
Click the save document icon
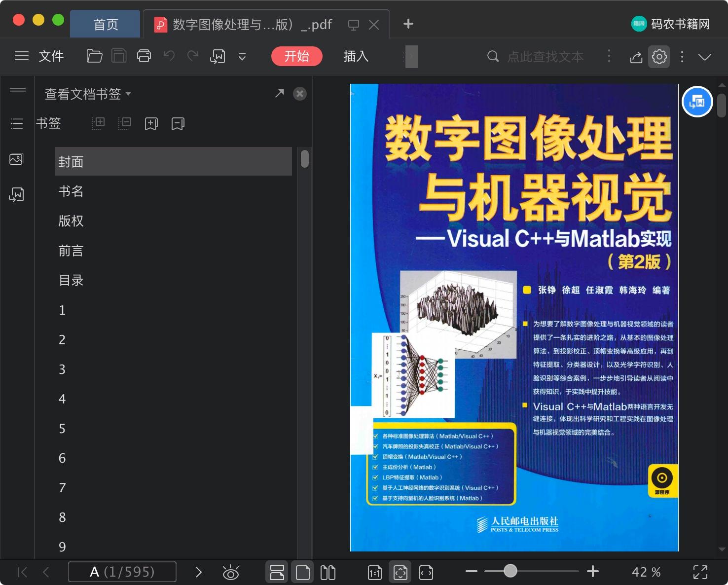[x=119, y=56]
